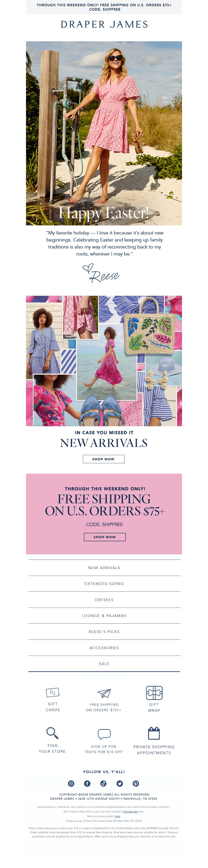
Task: Go to the Sale category
Action: (104, 664)
